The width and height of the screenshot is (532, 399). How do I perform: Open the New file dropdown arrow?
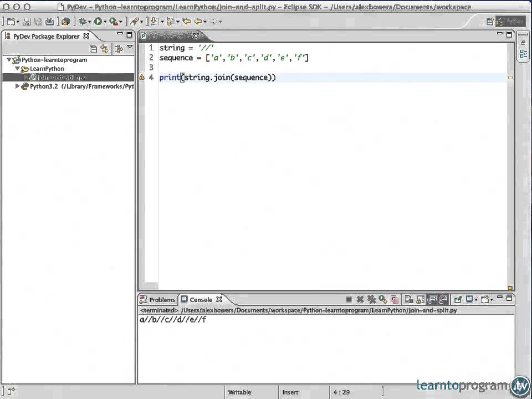[18, 22]
